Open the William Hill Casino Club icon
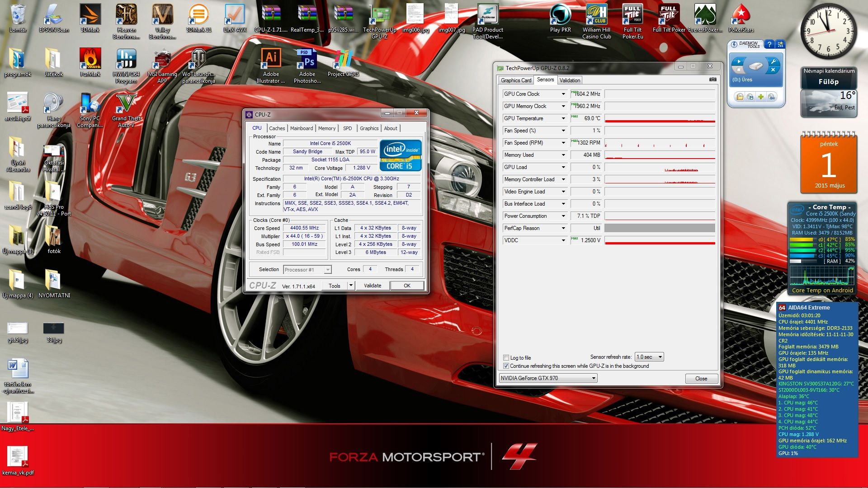The width and height of the screenshot is (868, 488). point(596,21)
